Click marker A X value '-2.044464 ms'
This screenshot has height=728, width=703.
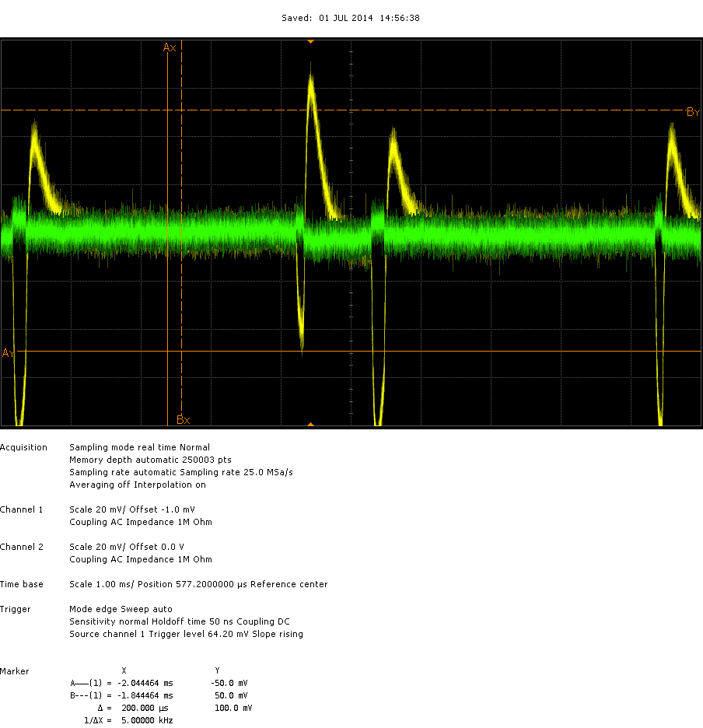[x=145, y=684]
